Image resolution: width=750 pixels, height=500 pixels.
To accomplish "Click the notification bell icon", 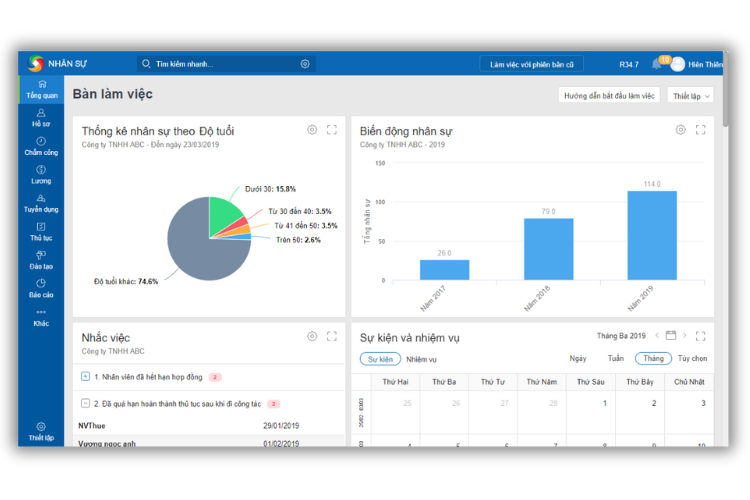I will coord(657,64).
